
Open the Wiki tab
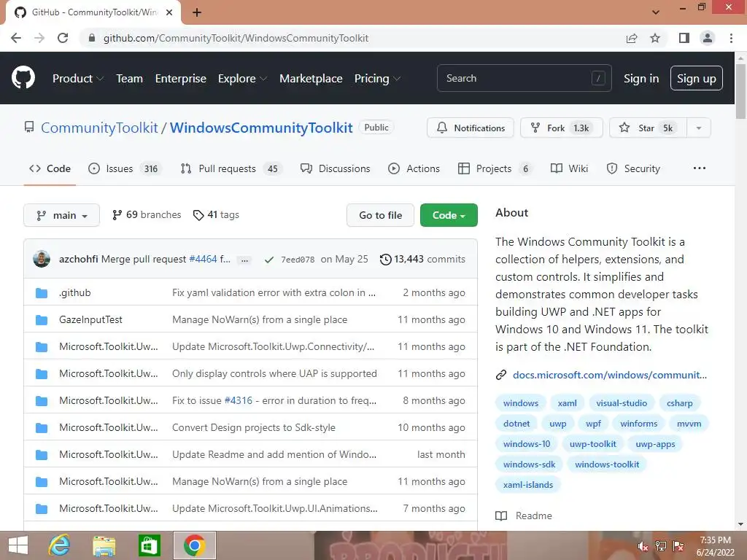point(569,168)
